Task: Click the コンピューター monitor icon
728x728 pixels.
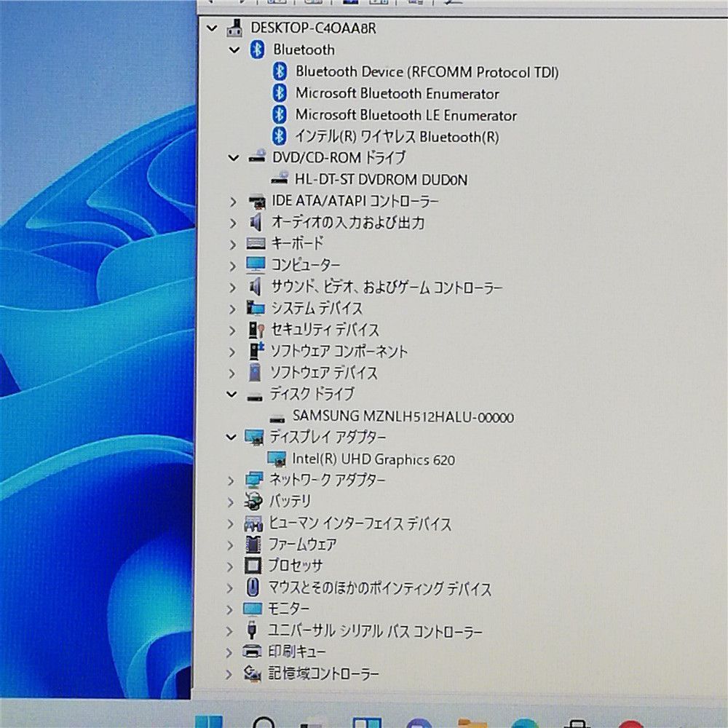Action: pyautogui.click(x=256, y=265)
